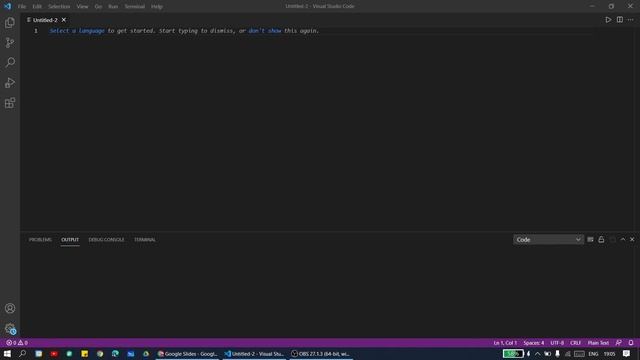Show hidden system tray icons

[x=538, y=354]
